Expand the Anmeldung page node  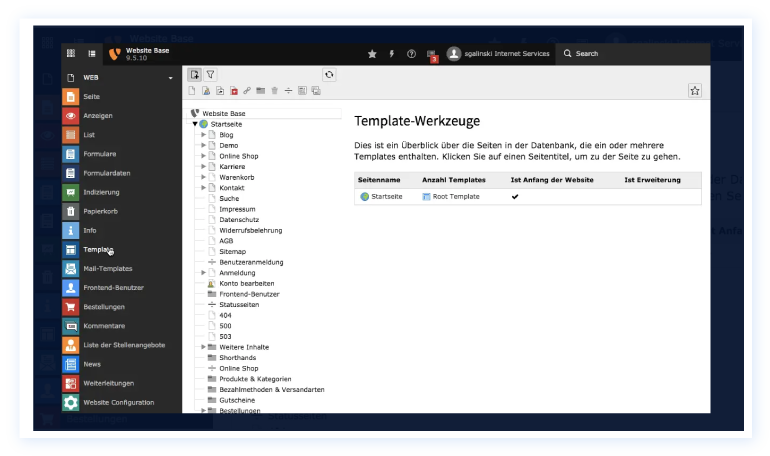coord(203,272)
